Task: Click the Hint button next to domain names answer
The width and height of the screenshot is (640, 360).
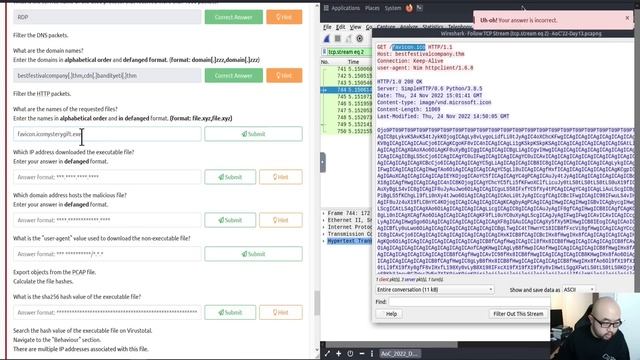Action: [x=284, y=76]
